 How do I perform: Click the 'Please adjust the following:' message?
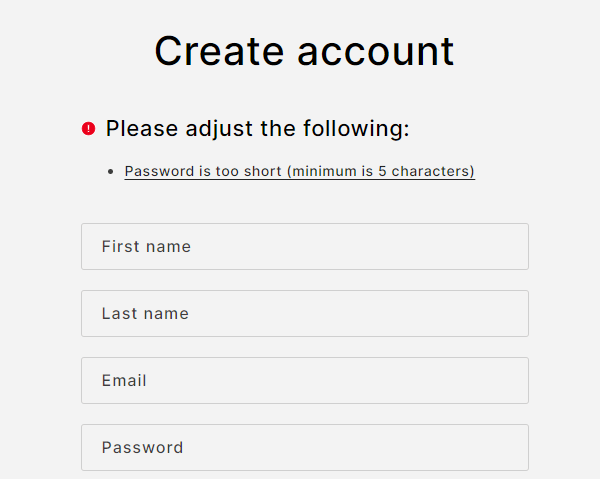(x=257, y=129)
